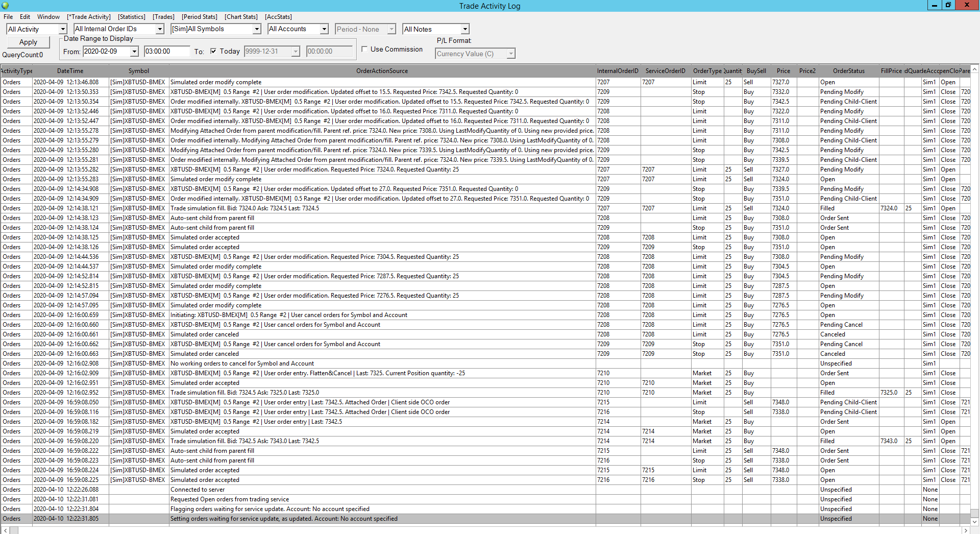980x534 pixels.
Task: Click the OrderStatus column header
Action: 848,71
